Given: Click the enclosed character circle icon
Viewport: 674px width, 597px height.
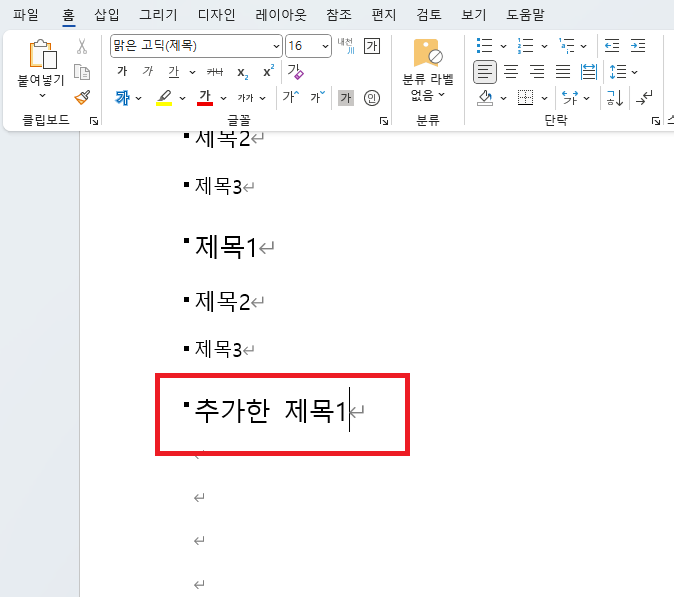Looking at the screenshot, I should [x=372, y=98].
